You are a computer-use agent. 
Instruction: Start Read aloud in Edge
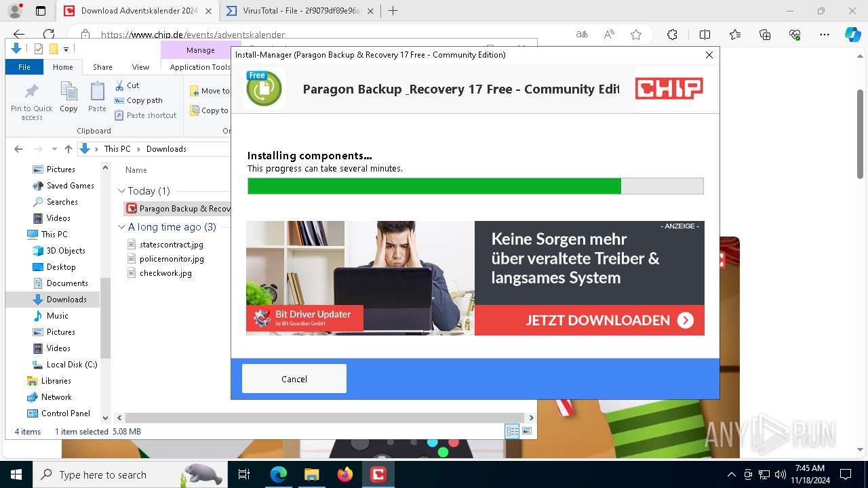[609, 35]
